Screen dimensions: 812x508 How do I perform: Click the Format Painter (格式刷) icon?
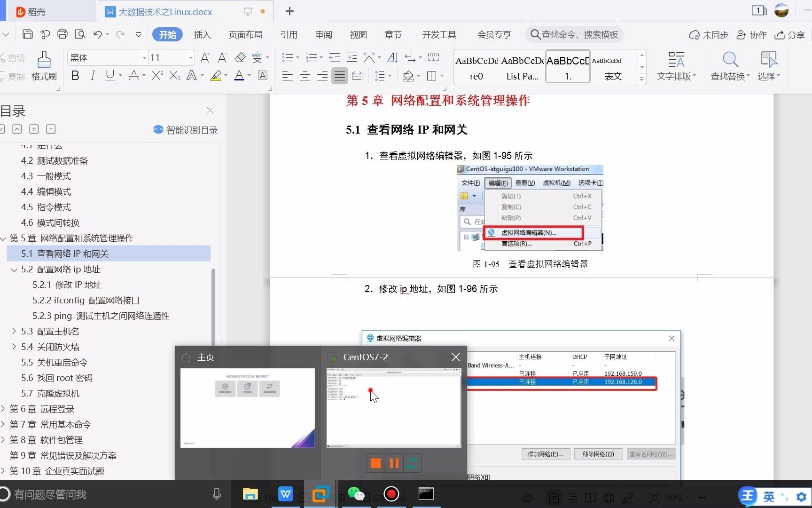point(44,60)
